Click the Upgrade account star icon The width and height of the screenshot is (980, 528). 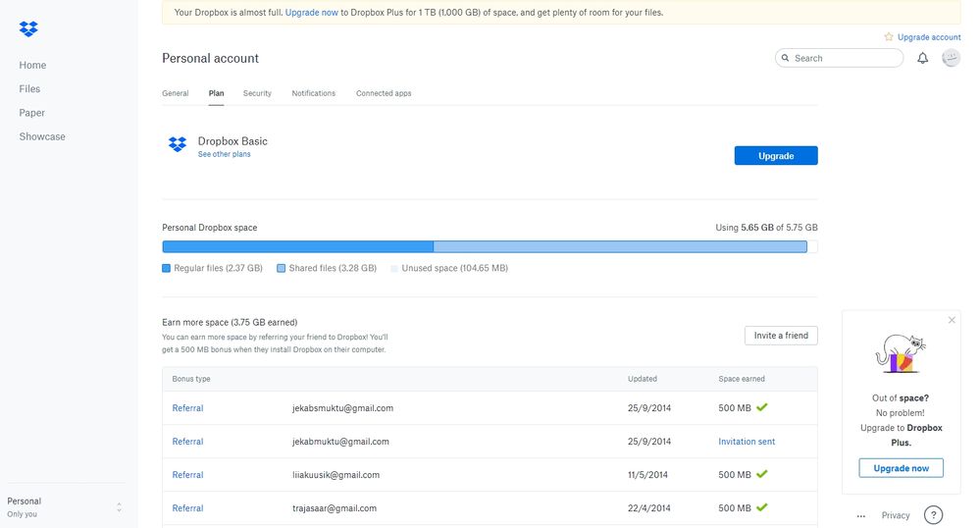click(x=889, y=37)
